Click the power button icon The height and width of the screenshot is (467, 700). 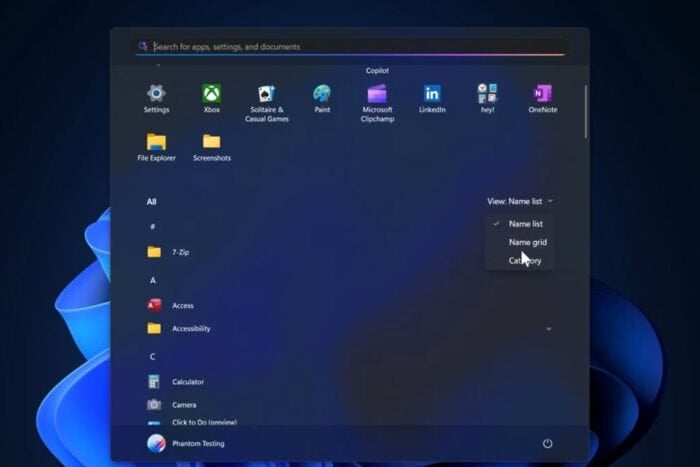click(547, 443)
